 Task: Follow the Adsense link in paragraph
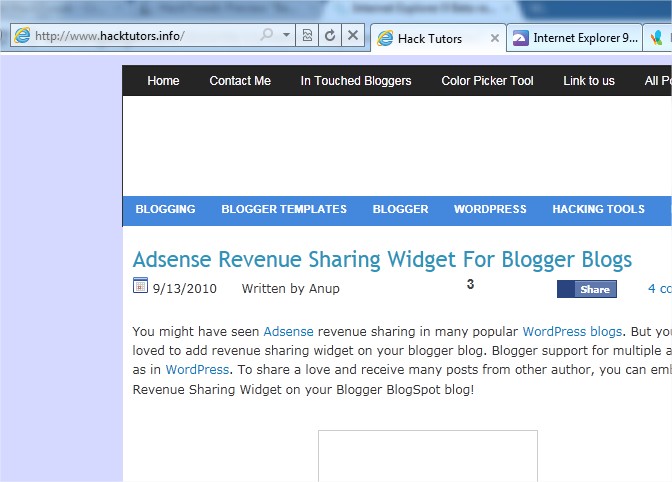coord(288,332)
